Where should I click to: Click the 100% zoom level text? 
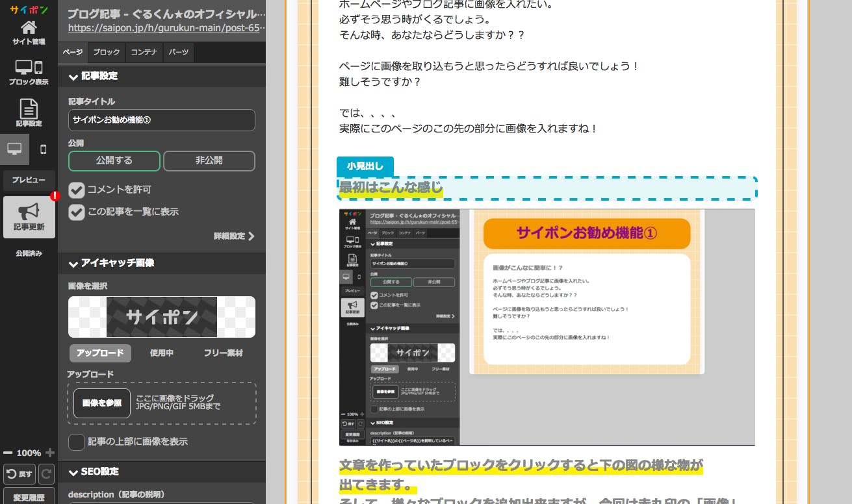(29, 453)
